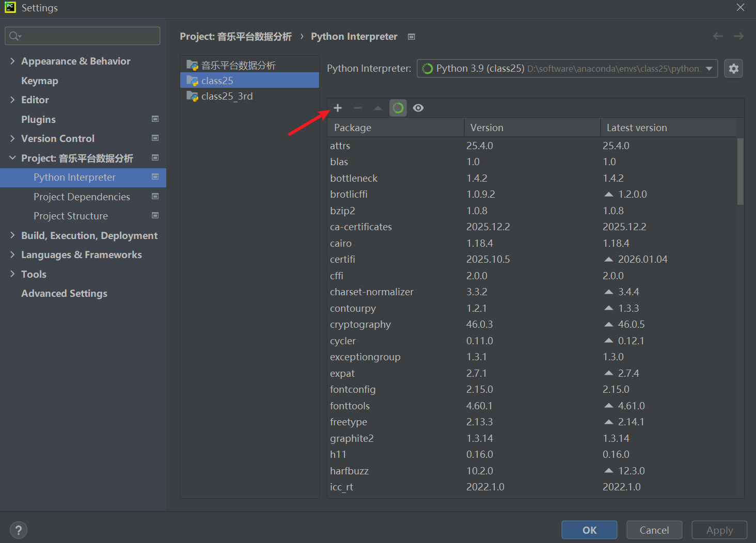Click the PyCharm logo in title bar
Viewport: 756px width, 543px height.
[x=10, y=7]
